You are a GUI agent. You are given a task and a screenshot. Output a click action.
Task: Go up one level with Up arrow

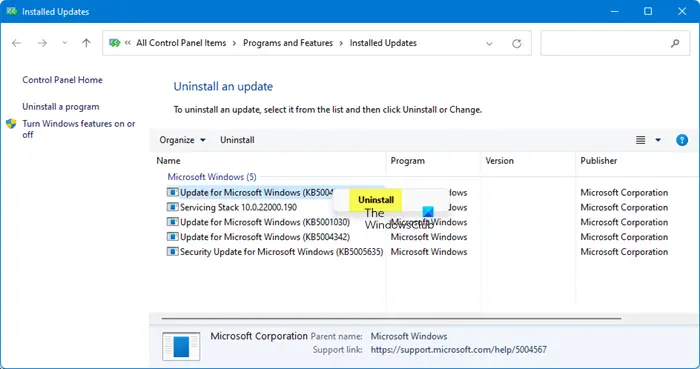(86, 43)
